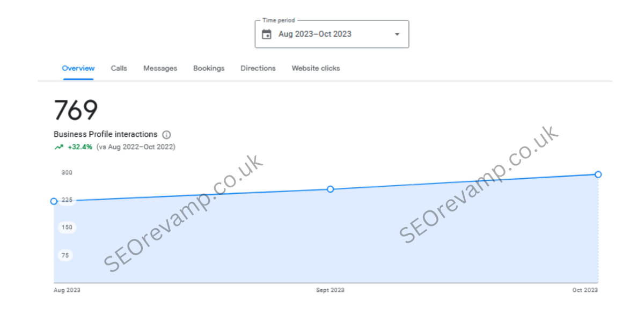Click the vs Aug 2022–Oct 2022 comparison text
644x322 pixels.
[x=136, y=147]
